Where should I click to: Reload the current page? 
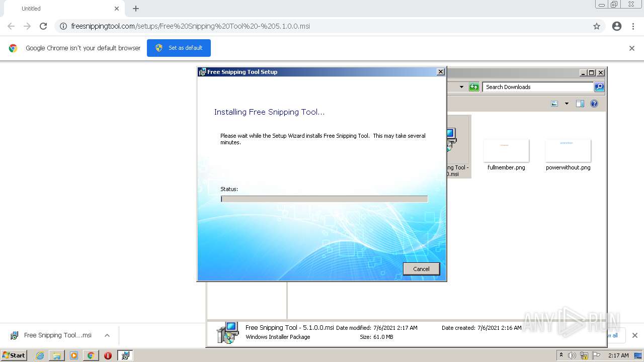[43, 26]
